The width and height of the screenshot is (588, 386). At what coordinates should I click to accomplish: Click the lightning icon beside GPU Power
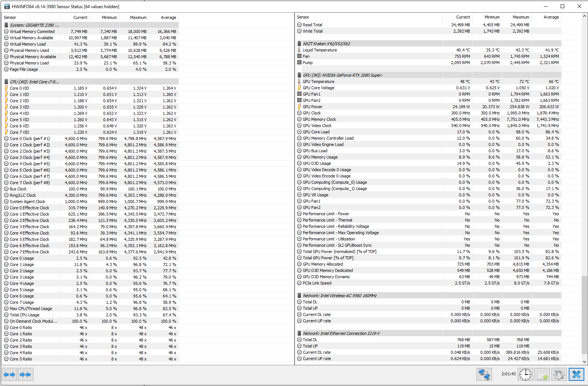pos(299,107)
